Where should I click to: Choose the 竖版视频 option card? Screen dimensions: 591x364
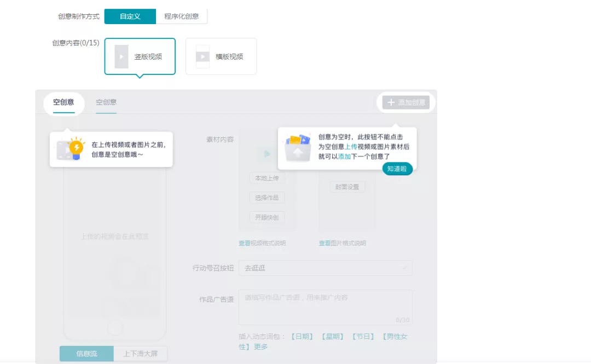(x=140, y=56)
